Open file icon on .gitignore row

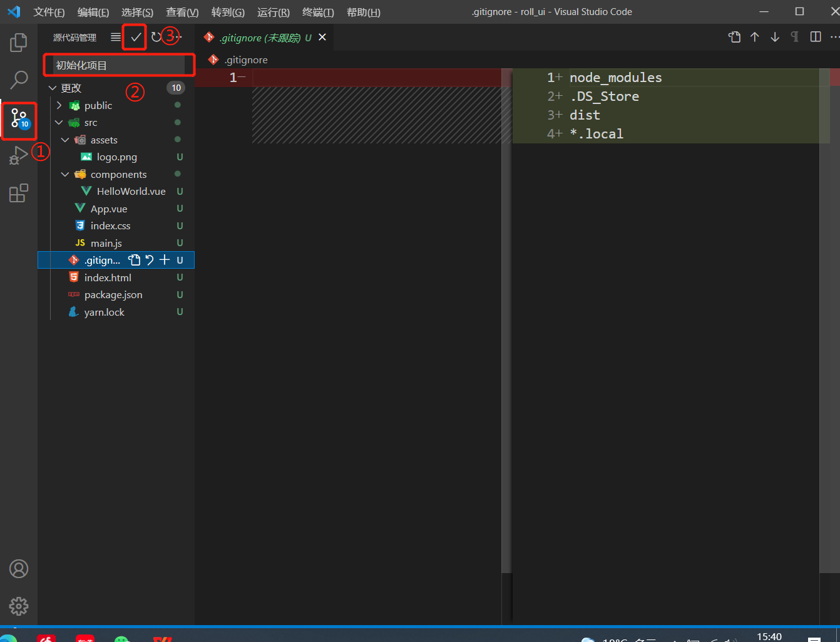coord(135,260)
